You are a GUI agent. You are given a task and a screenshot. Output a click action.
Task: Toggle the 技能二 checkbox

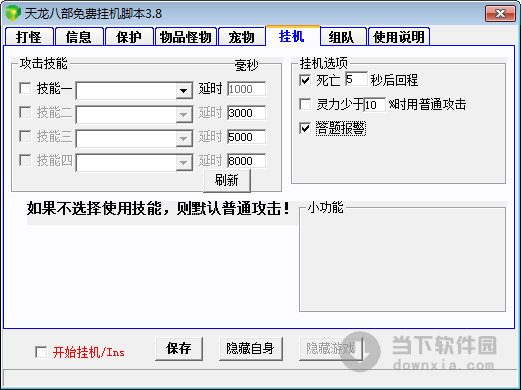[25, 112]
